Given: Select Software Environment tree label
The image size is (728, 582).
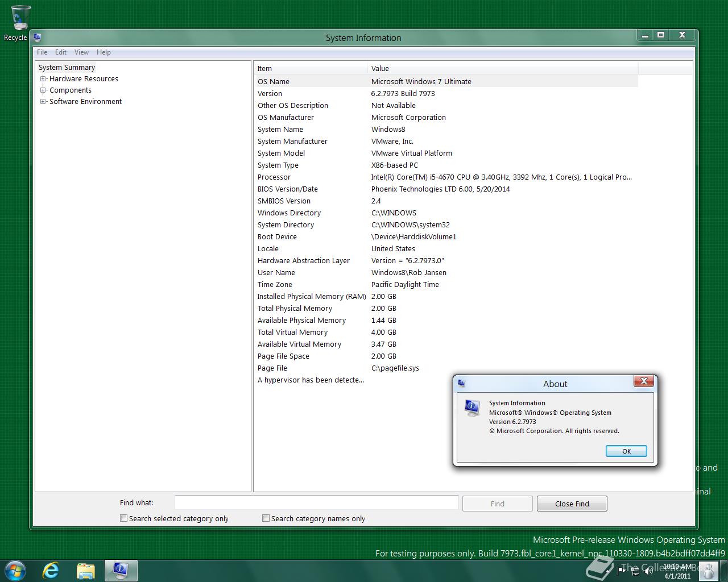Looking at the screenshot, I should tap(85, 102).
